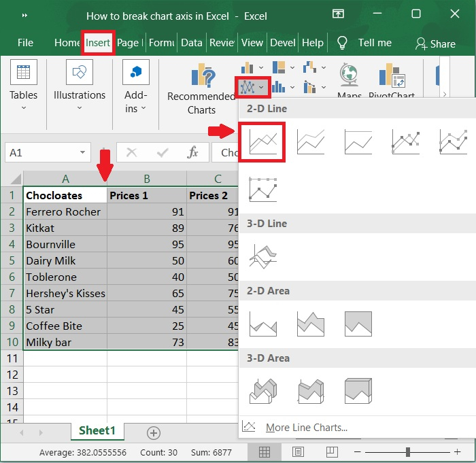Switch to Page Layout view
Viewport: 476px width, 463px height.
(x=298, y=452)
